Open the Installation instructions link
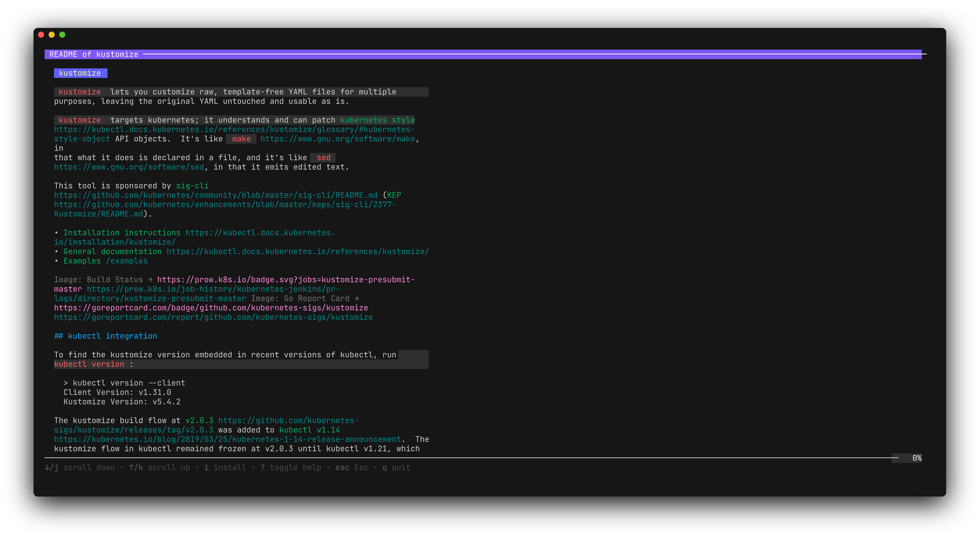The image size is (980, 536). tap(122, 233)
